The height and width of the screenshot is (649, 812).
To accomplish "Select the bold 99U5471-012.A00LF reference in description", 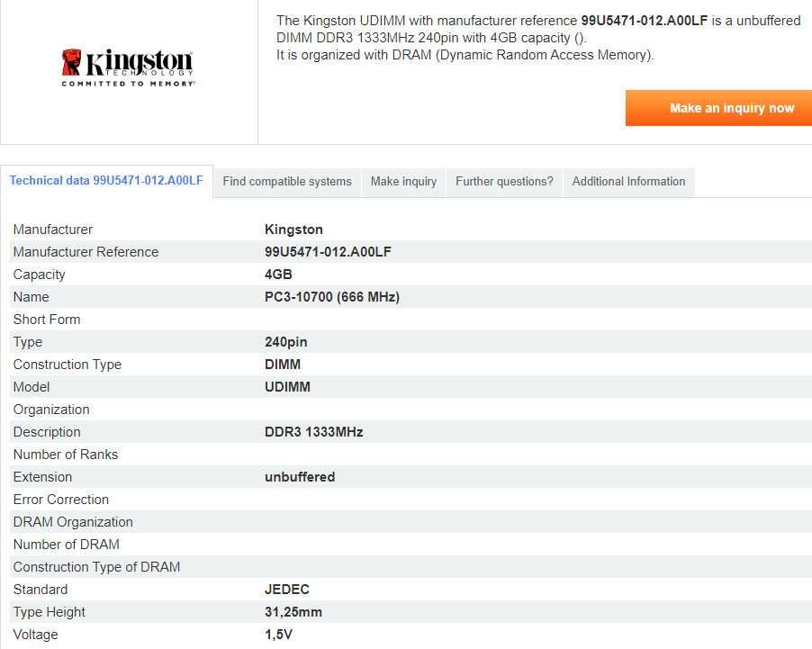I will point(644,21).
